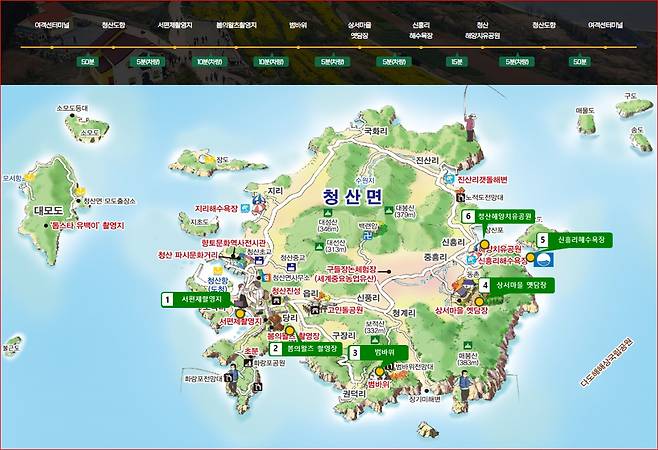Open the 범바위 marker numbered 3
Image resolution: width=658 pixels, height=450 pixels.
377,352
